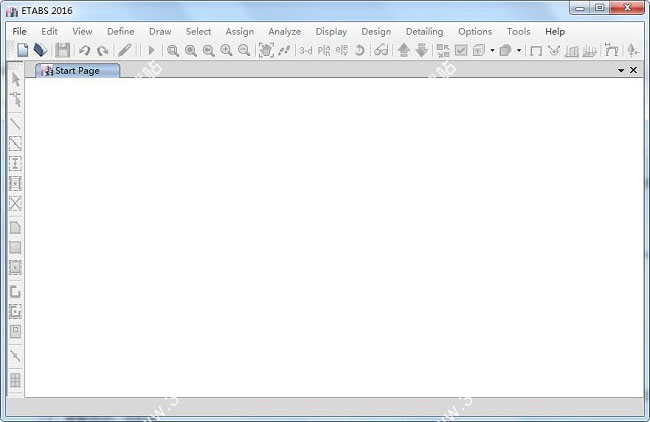Image resolution: width=650 pixels, height=422 pixels.
Task: Set default 3-d view
Action: pos(306,50)
